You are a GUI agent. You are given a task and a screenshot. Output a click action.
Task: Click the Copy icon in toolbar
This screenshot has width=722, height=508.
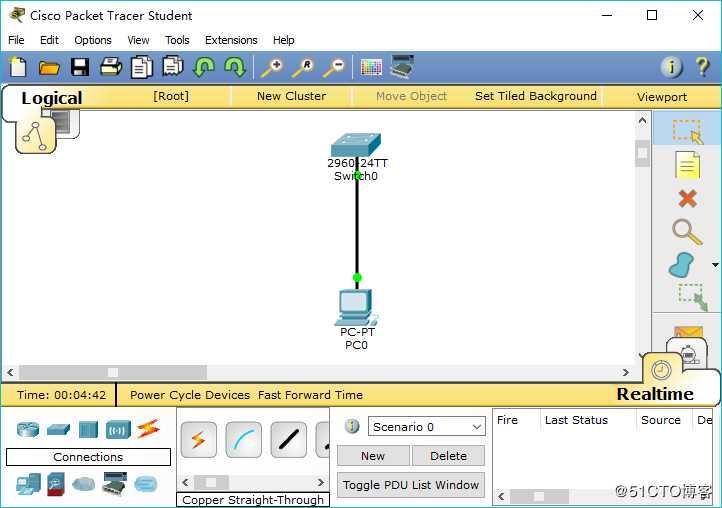(x=142, y=67)
